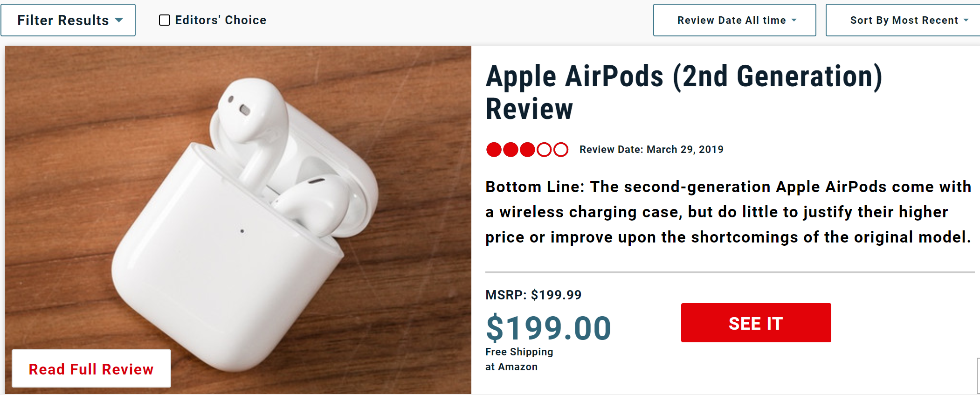Open the Sort By Most Recent dropdown
Viewport: 980px width, 395px height.
tap(903, 20)
